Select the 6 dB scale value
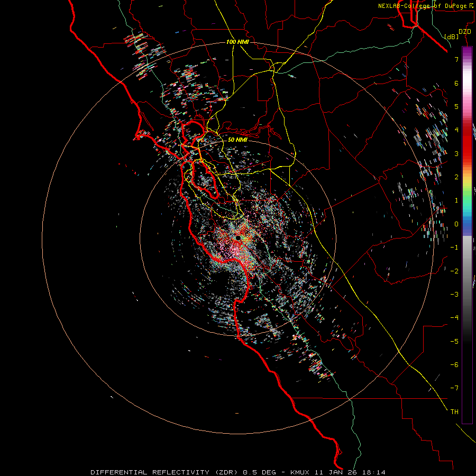Image resolution: width=476 pixels, height=476 pixels. pos(456,83)
